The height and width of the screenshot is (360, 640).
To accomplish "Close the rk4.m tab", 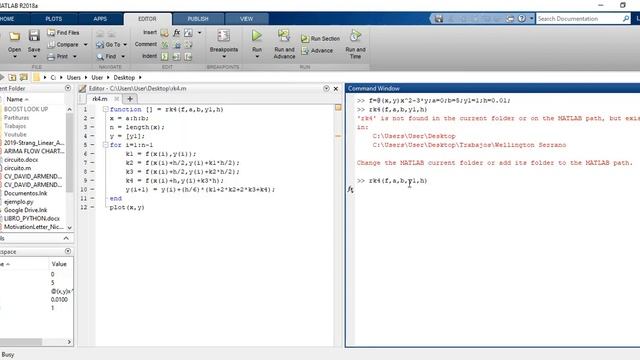I will (117, 99).
